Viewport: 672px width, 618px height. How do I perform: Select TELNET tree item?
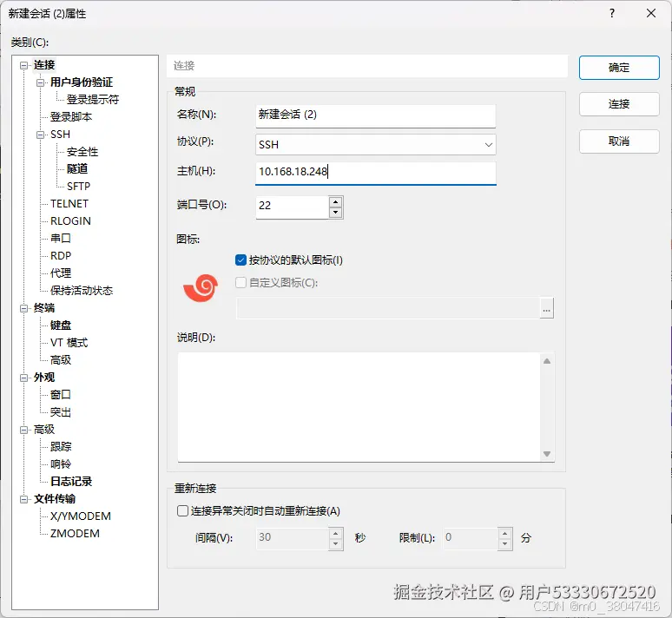click(x=69, y=204)
